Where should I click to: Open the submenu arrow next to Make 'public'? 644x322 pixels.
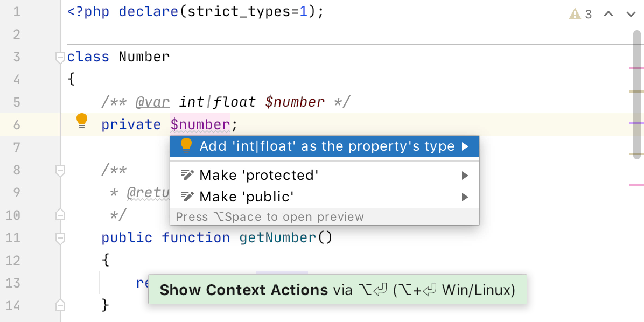(x=465, y=197)
